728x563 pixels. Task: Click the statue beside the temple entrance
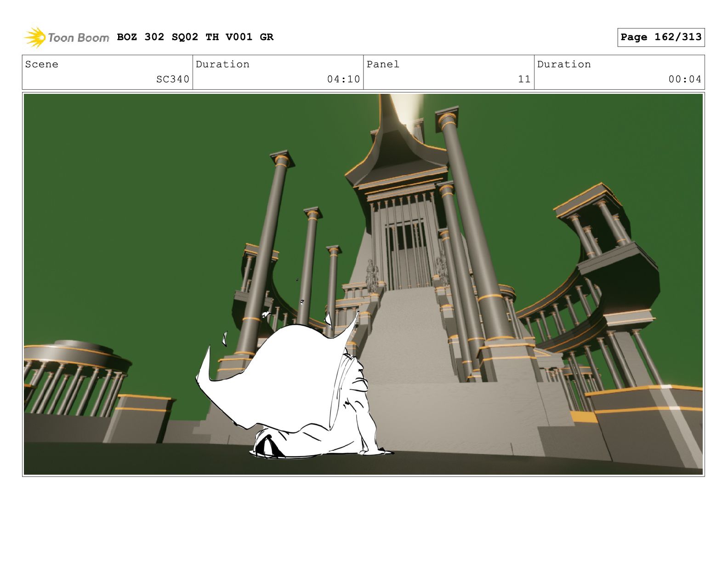370,276
